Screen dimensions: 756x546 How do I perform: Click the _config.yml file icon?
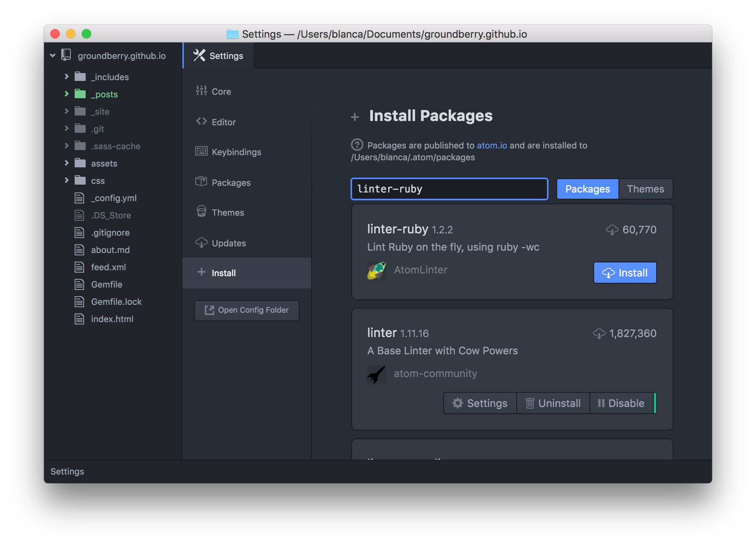pos(79,198)
